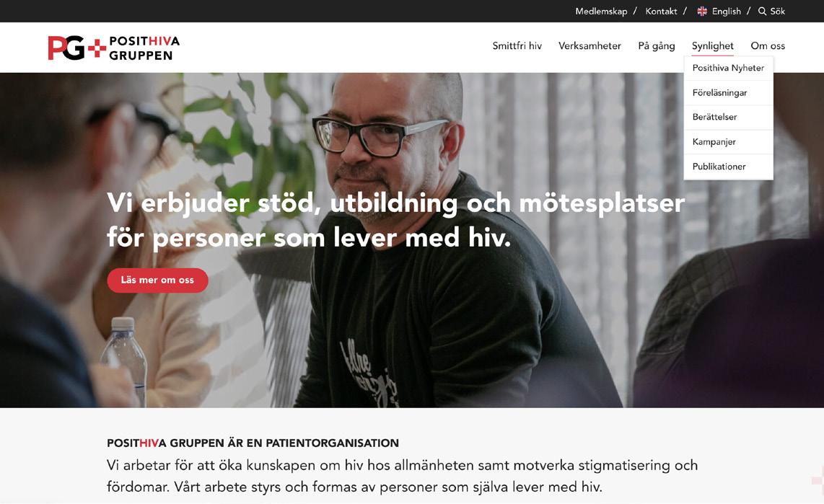This screenshot has height=504, width=824.
Task: Open the Synlighet dropdown menu
Action: 713,45
